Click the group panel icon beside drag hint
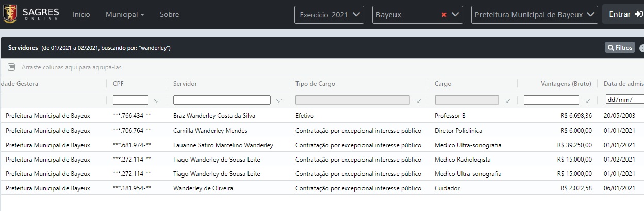This screenshot has width=644, height=211. point(11,67)
